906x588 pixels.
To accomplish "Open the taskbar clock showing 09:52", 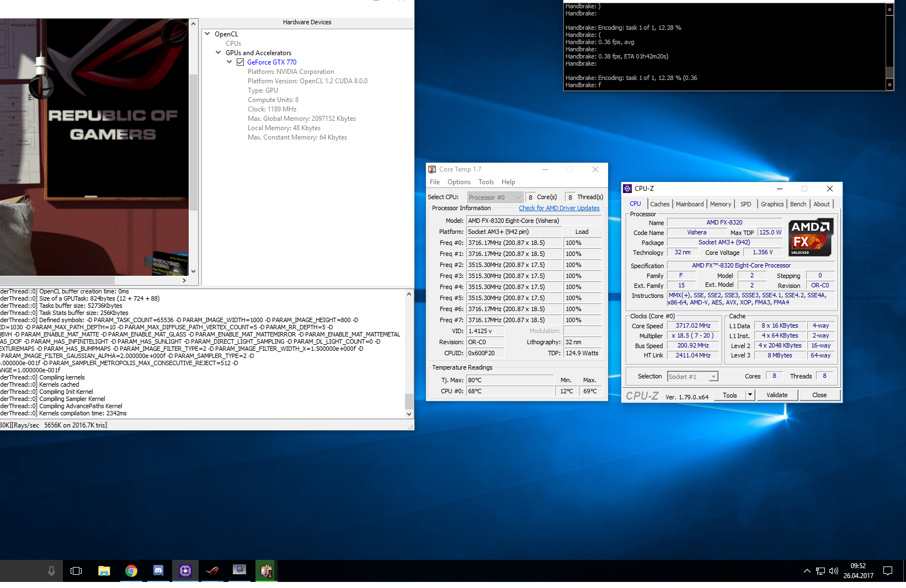I will click(858, 571).
